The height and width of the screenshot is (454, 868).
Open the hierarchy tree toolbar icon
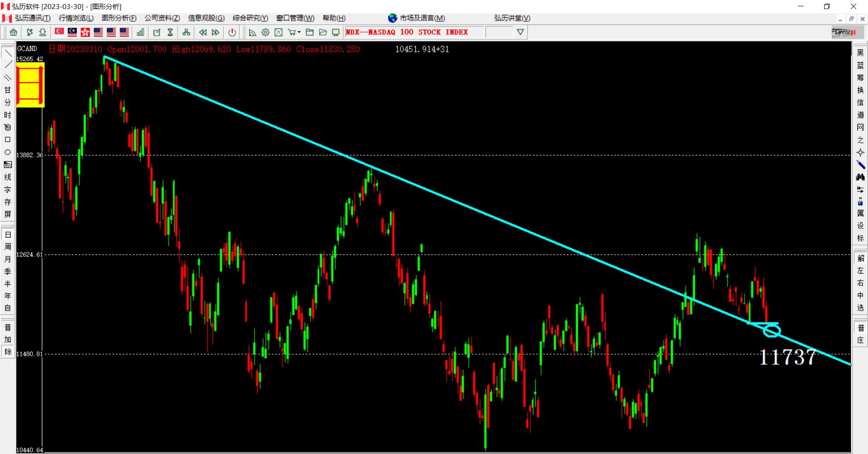tap(186, 32)
